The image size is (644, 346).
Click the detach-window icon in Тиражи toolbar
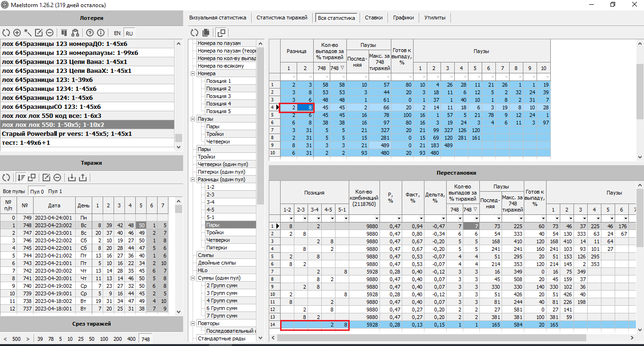pos(32,177)
